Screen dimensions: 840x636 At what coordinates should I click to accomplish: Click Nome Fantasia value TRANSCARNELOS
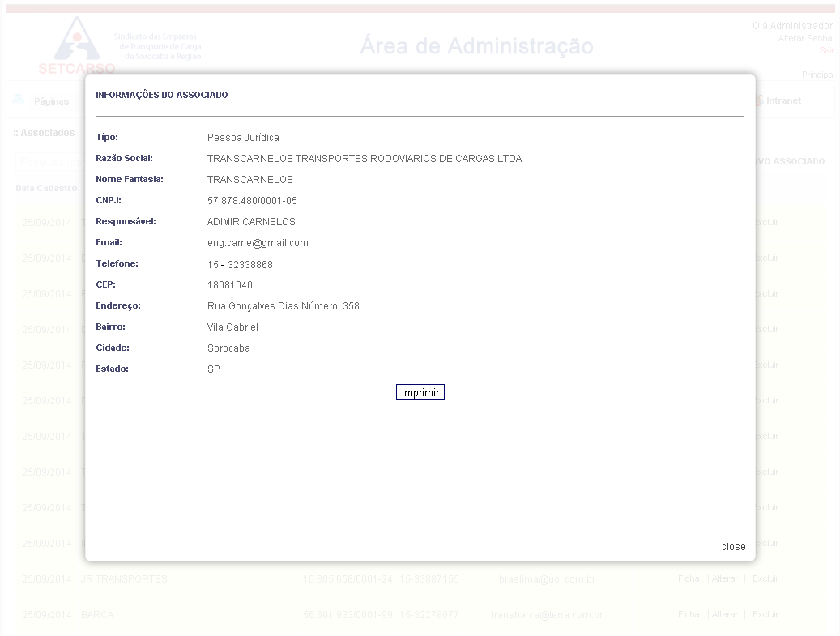pos(250,180)
